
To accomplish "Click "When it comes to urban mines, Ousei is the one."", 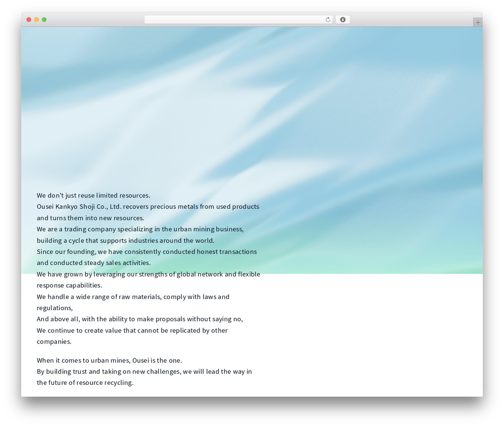I will 109,360.
